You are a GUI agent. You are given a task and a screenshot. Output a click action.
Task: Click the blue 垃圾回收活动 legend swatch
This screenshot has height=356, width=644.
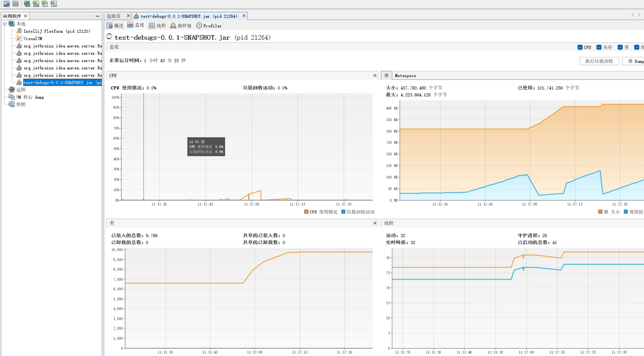coord(343,212)
